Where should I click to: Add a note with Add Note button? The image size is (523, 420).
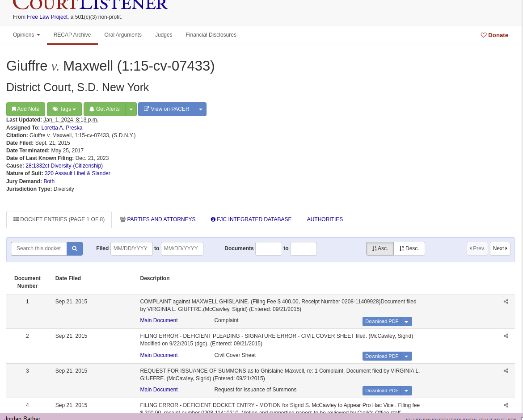25,109
